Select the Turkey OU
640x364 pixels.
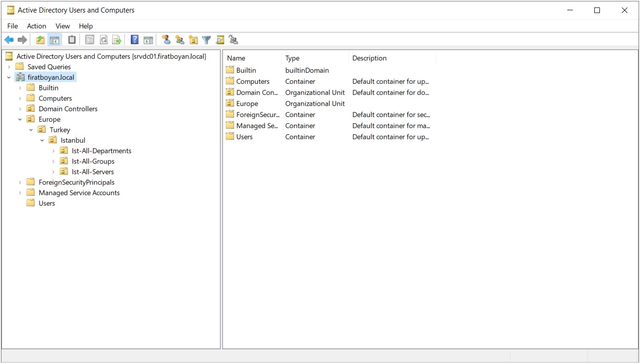pos(60,130)
